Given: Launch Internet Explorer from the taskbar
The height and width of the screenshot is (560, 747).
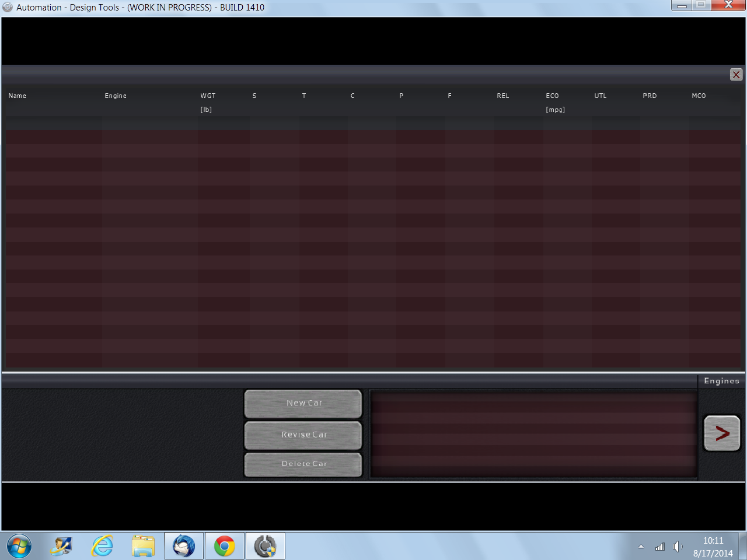Looking at the screenshot, I should click(x=103, y=547).
